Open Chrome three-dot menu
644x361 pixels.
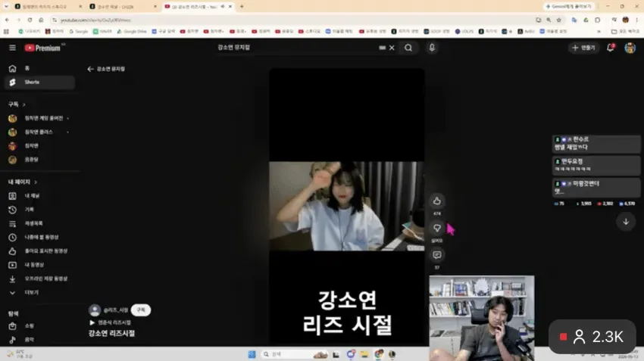pyautogui.click(x=637, y=20)
